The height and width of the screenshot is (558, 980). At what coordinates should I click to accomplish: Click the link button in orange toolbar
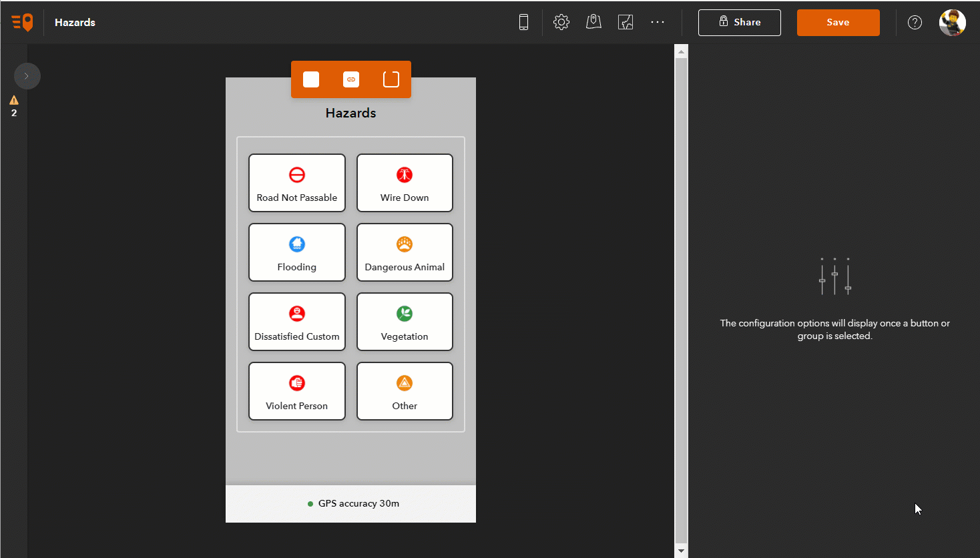(351, 79)
